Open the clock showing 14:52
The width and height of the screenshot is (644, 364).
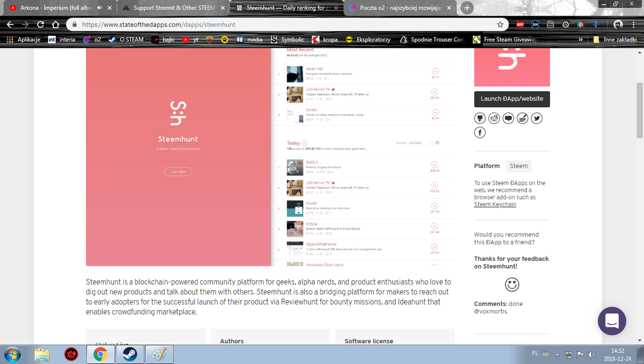point(617,354)
